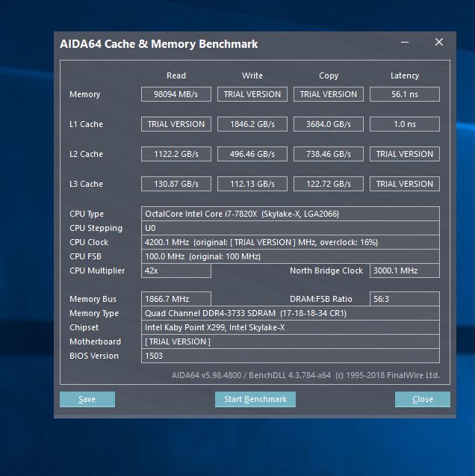
Task: Click CPU Multiplier field 42x
Action: pos(176,271)
